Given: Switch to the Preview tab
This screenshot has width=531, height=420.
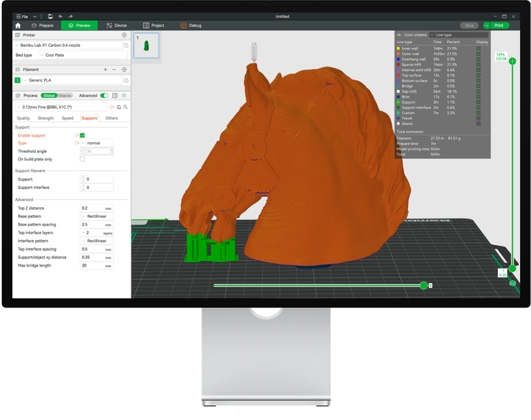Looking at the screenshot, I should [79, 25].
